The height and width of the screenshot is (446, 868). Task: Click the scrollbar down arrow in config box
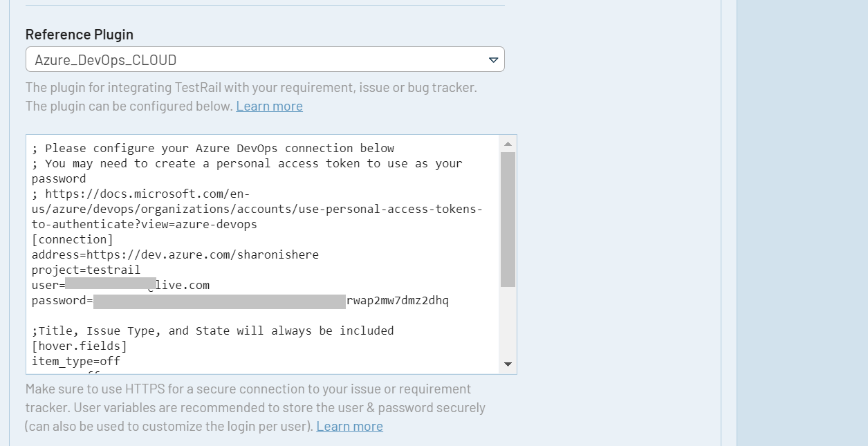[508, 364]
